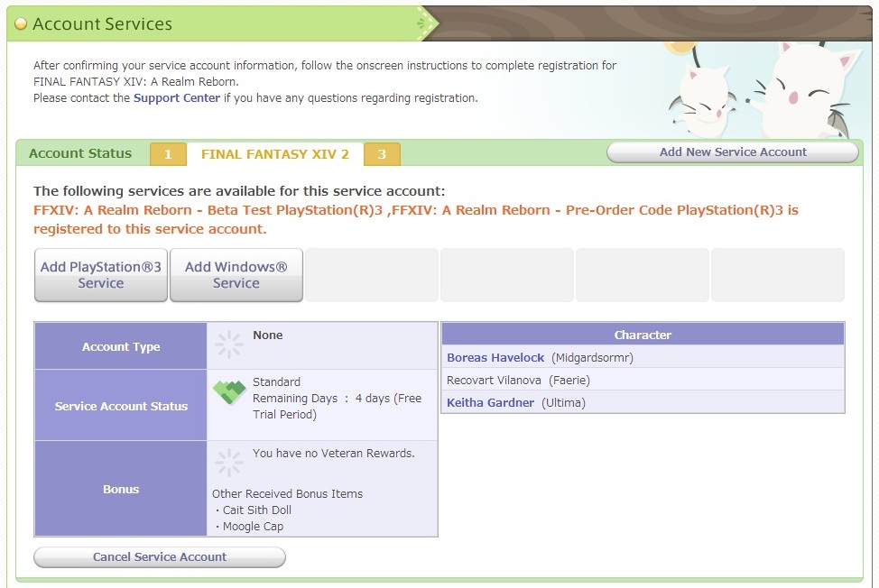Click the Remaining Days trial period text
Screen dimensions: 879x588
[337, 406]
